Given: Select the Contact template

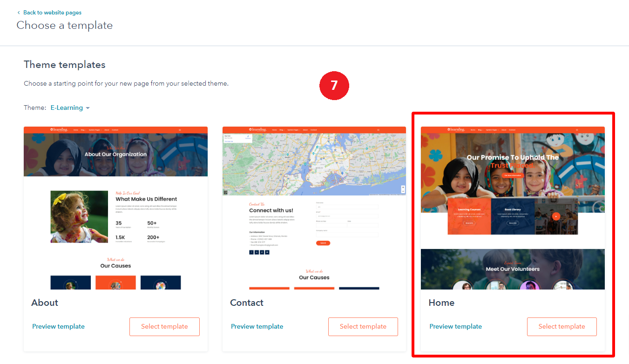Looking at the screenshot, I should [x=363, y=326].
